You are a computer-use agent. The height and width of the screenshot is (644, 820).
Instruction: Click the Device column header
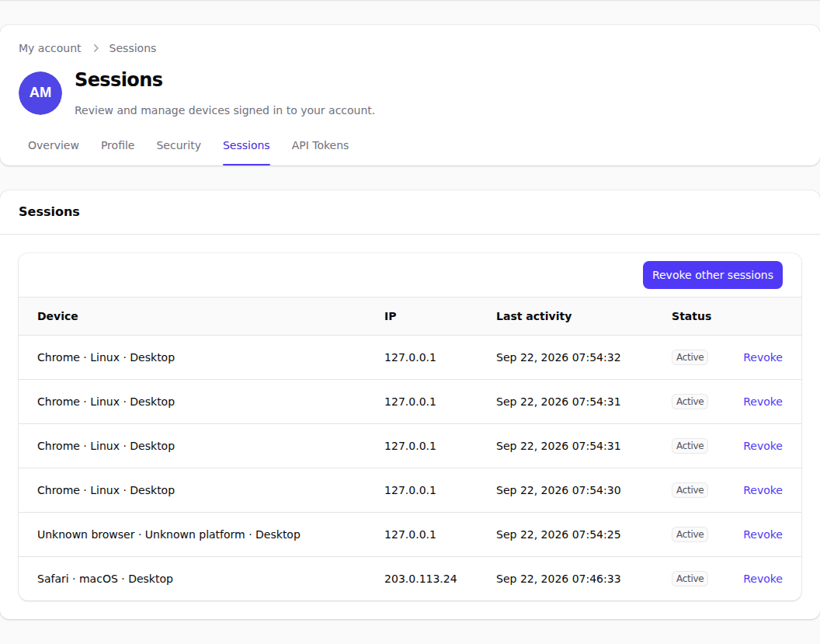click(x=57, y=316)
